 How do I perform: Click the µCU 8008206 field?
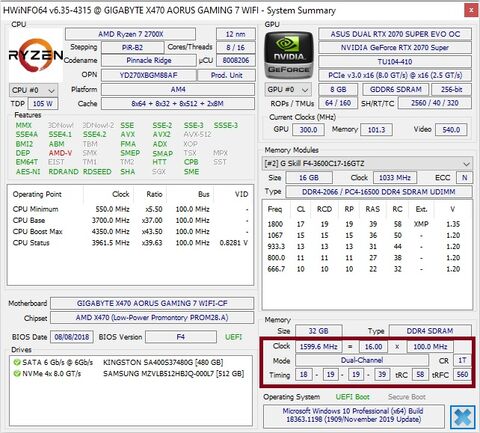236,60
